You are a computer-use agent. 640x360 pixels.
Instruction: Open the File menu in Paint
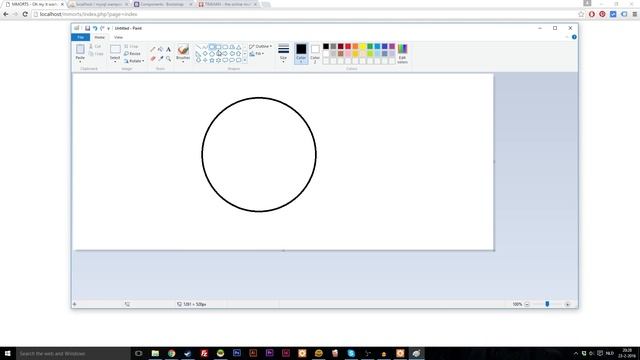pos(81,37)
